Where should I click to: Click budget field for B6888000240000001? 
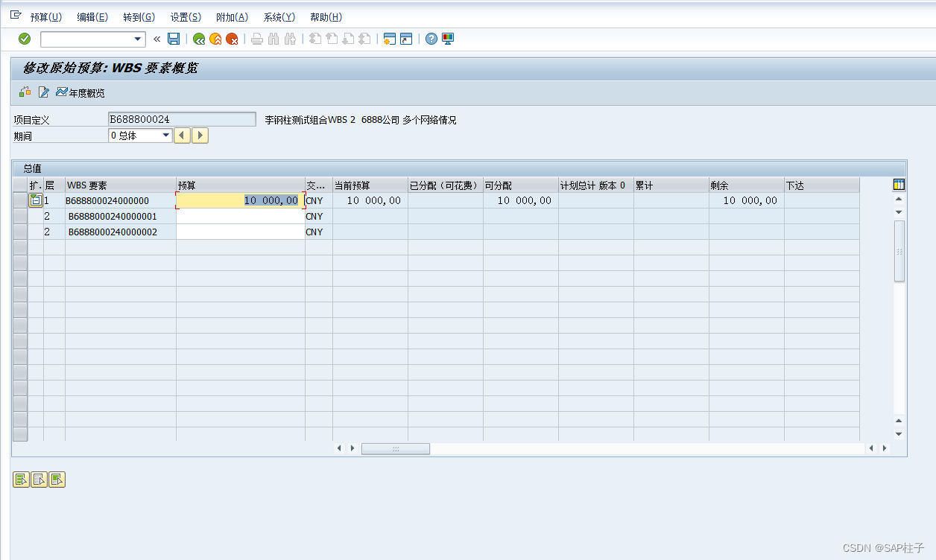pyautogui.click(x=240, y=216)
